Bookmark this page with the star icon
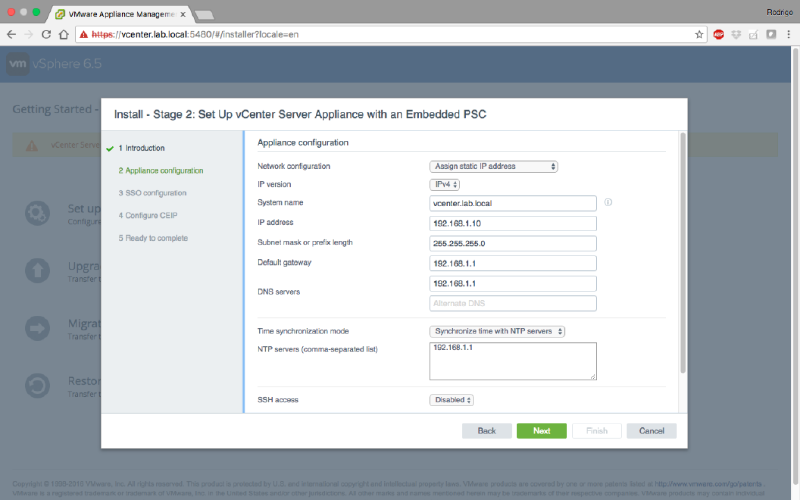800x500 pixels. (699, 34)
